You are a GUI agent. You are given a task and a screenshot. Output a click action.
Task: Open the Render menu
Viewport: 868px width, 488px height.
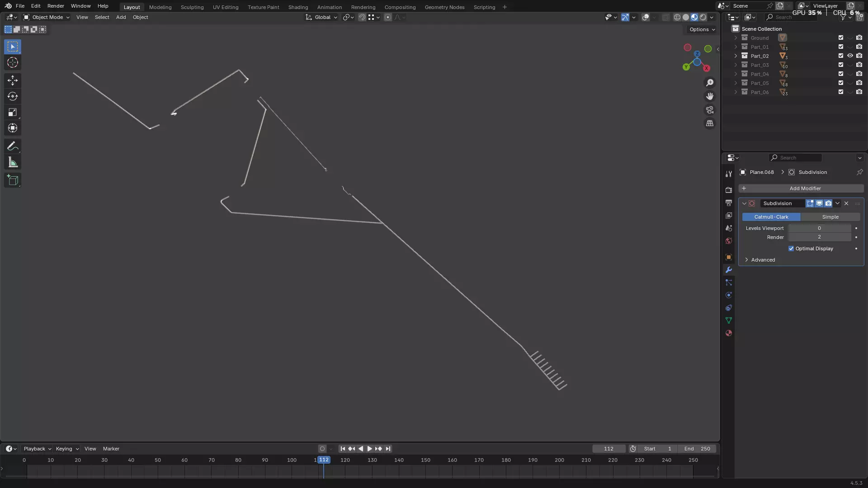[56, 6]
